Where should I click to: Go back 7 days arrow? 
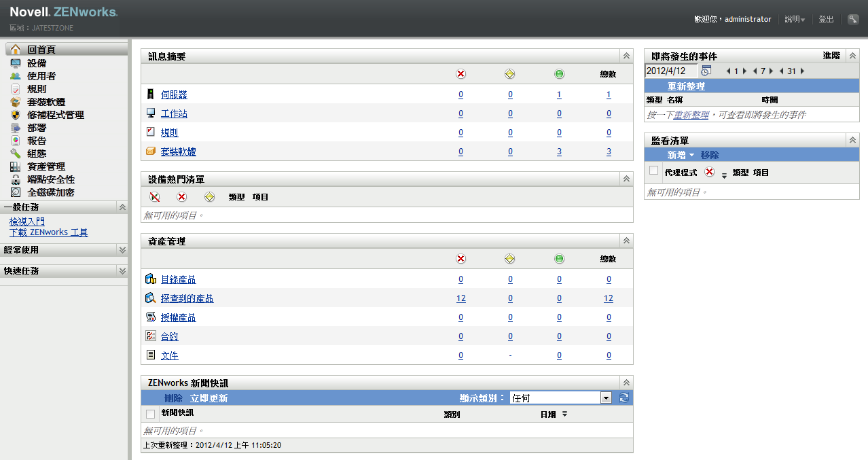tap(755, 71)
